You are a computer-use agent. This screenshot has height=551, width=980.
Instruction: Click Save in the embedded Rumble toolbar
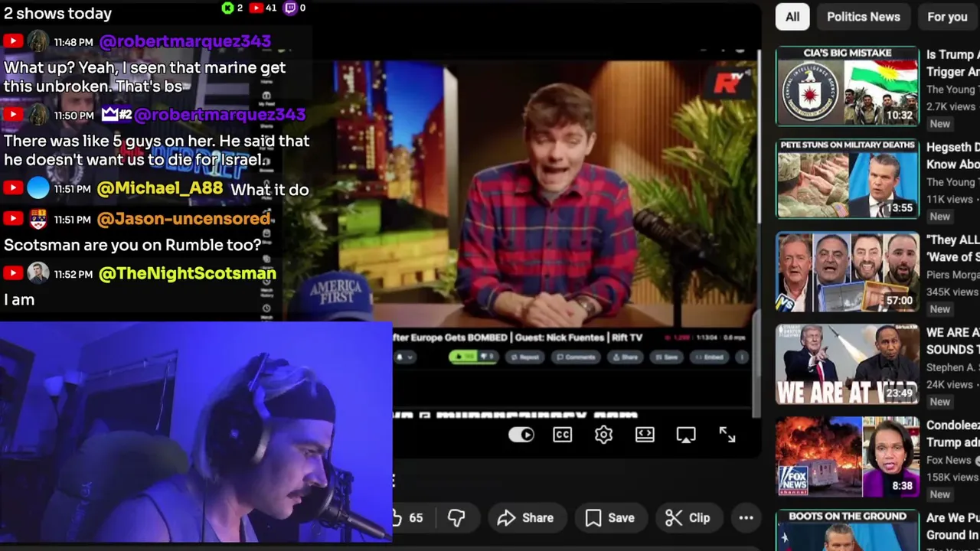coord(666,357)
